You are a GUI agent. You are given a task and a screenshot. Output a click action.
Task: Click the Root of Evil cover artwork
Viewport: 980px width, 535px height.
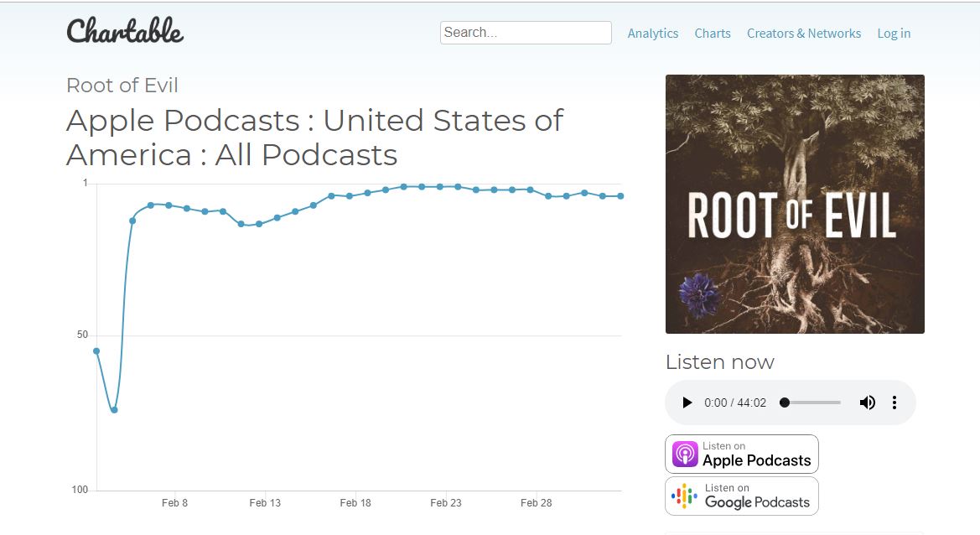click(x=795, y=204)
